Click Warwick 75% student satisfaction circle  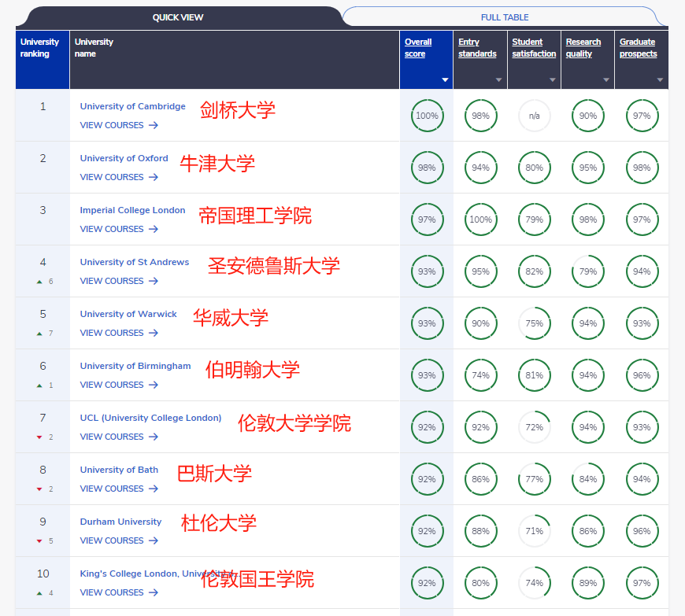[x=535, y=323]
